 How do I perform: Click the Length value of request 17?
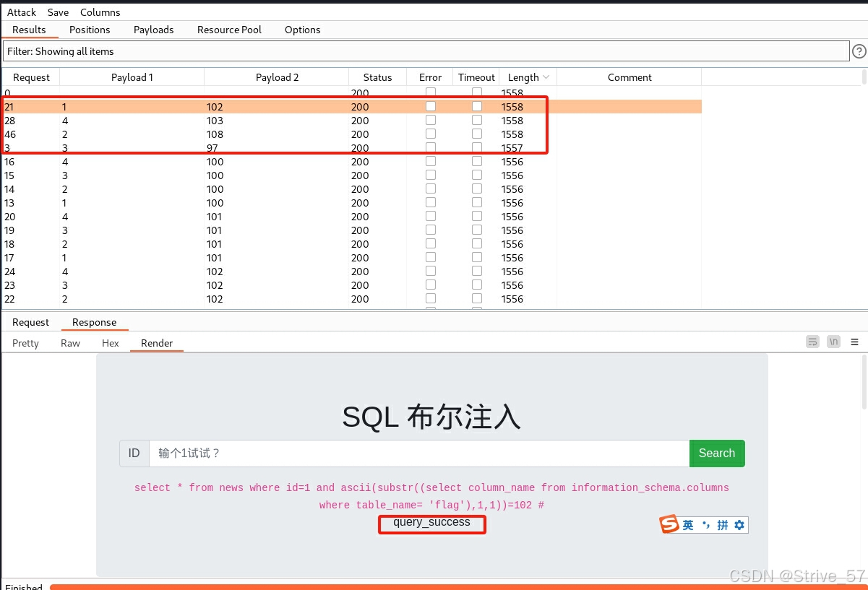512,257
